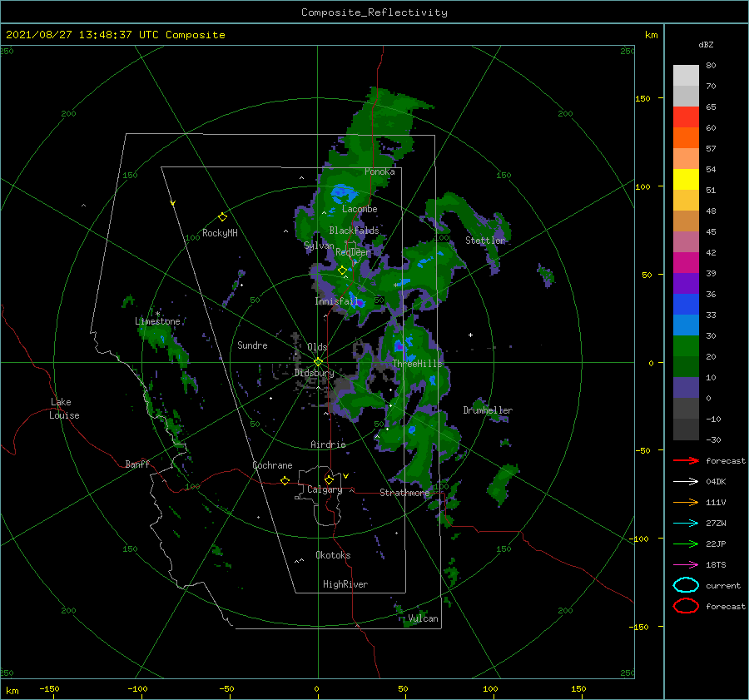Image resolution: width=749 pixels, height=700 pixels.
Task: Click the RockyMH label
Action: [x=220, y=233]
